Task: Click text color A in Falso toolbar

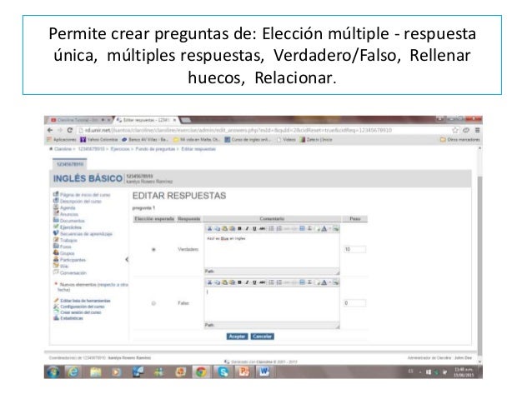Action: click(324, 282)
